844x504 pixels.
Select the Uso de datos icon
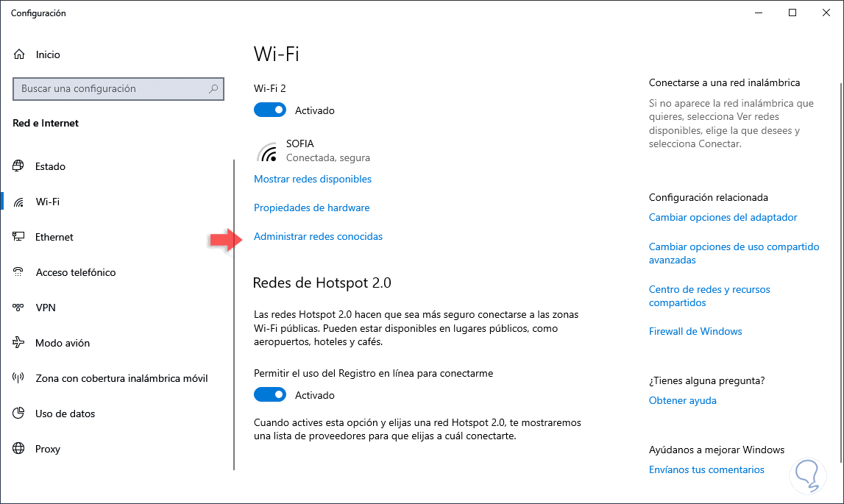18,414
